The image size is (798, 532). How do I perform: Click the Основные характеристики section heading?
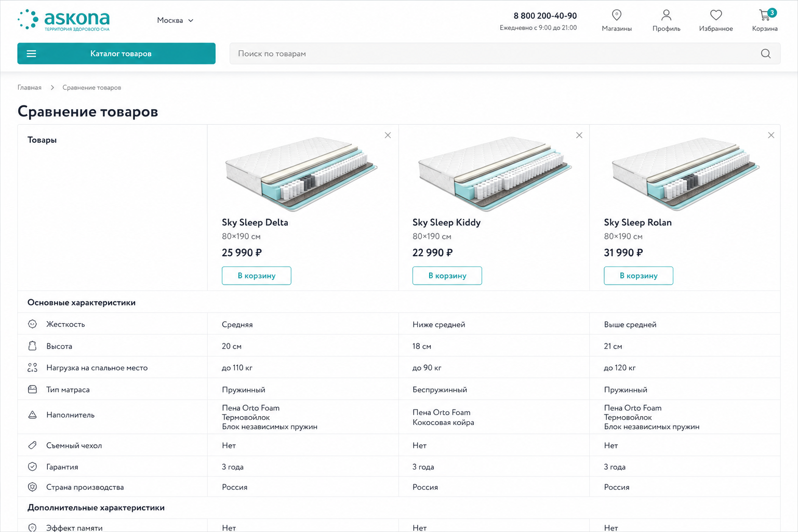[82, 302]
